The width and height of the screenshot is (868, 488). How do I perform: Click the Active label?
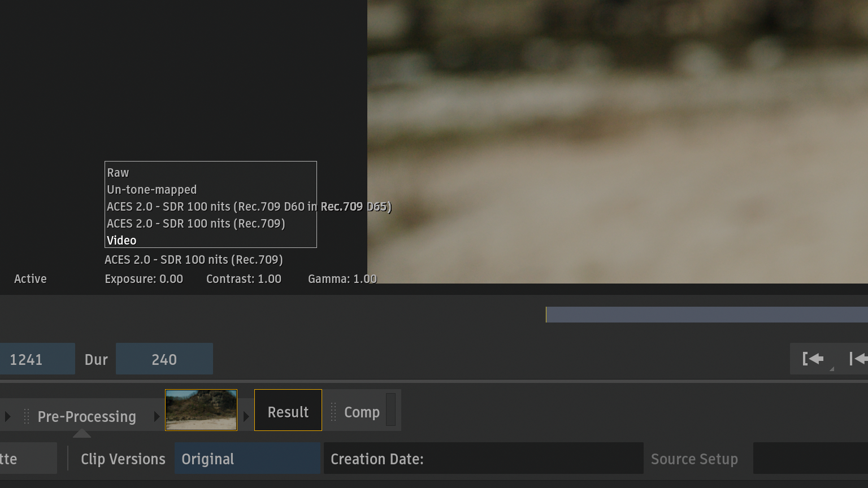31,279
